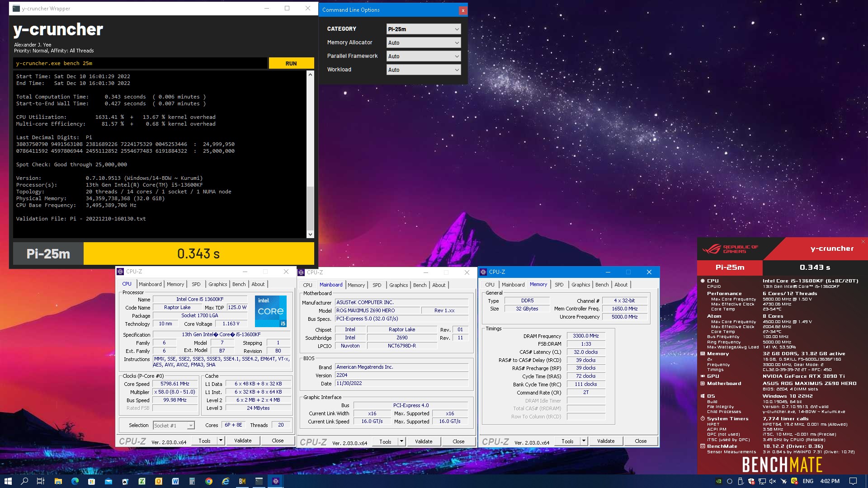The image size is (868, 488).
Task: Click Tools button in first CPU-Z window
Action: [204, 441]
